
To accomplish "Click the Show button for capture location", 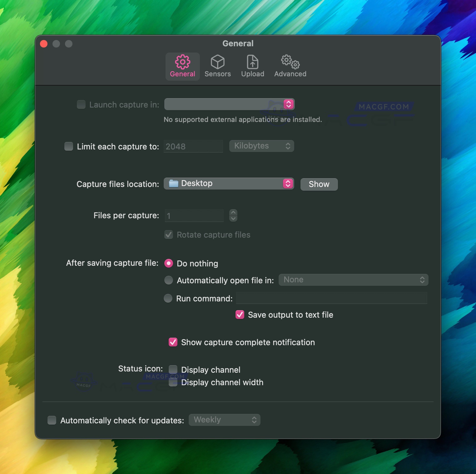I will pyautogui.click(x=319, y=184).
